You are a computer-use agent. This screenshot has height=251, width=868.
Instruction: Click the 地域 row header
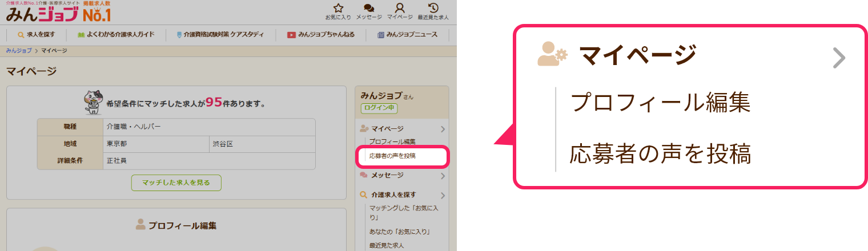click(70, 144)
